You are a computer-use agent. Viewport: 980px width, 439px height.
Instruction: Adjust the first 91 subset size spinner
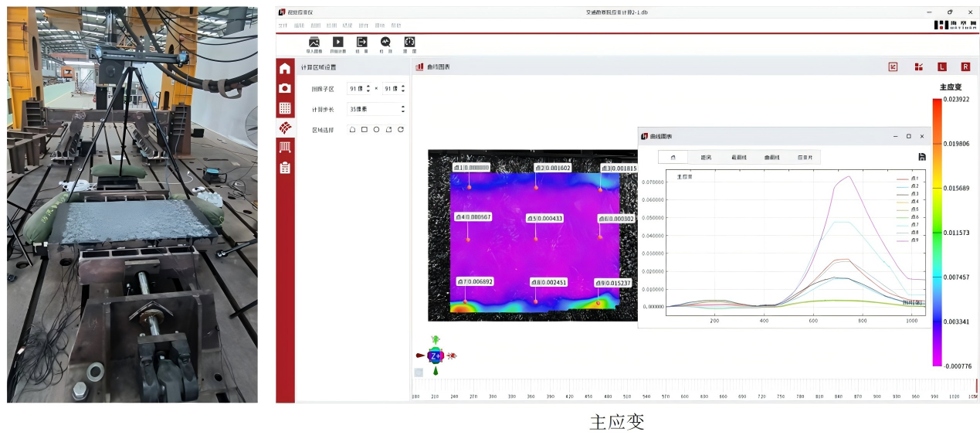368,89
